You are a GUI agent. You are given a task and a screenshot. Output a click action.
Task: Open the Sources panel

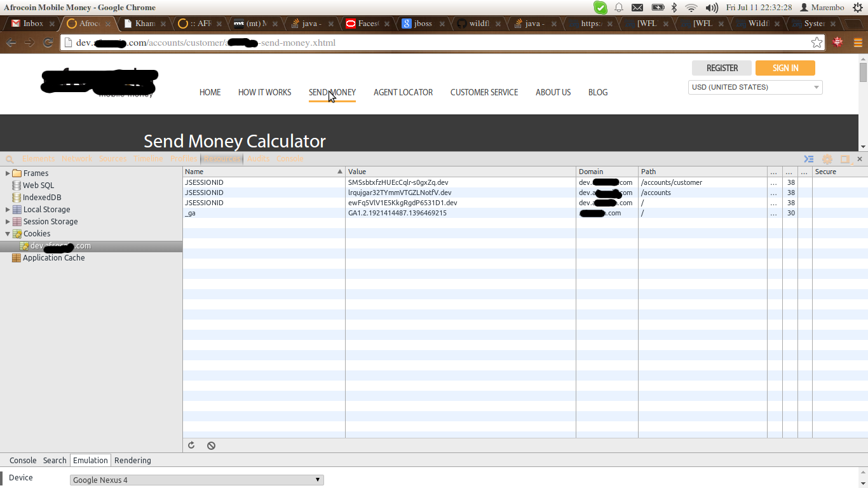click(112, 159)
